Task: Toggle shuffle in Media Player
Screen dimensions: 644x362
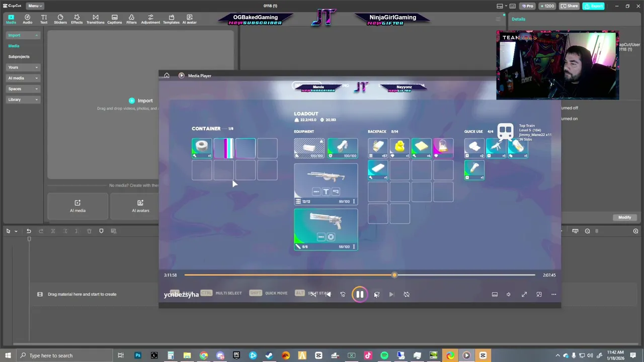Action: point(313,294)
